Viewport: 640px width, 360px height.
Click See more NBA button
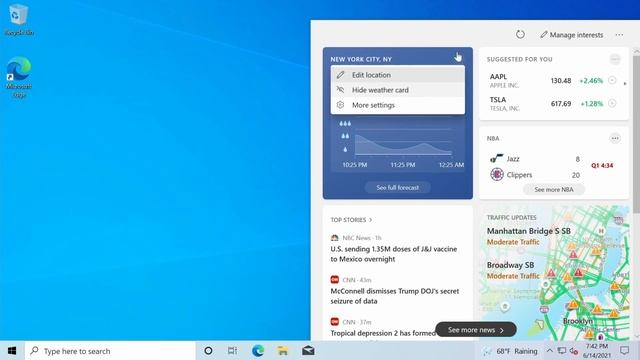554,190
